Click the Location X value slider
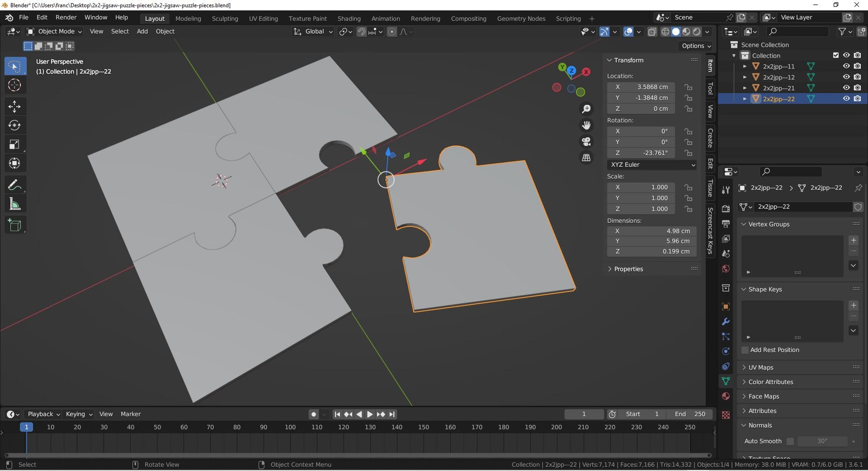 coord(641,87)
